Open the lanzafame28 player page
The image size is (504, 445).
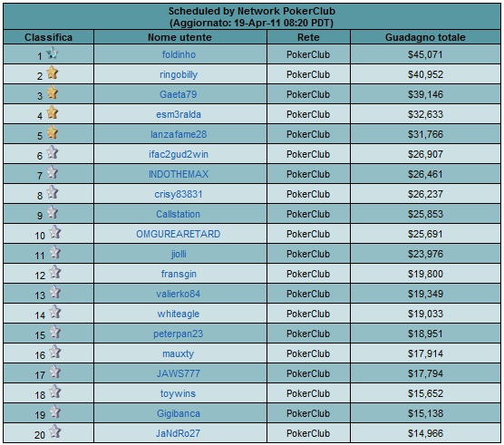tap(179, 134)
